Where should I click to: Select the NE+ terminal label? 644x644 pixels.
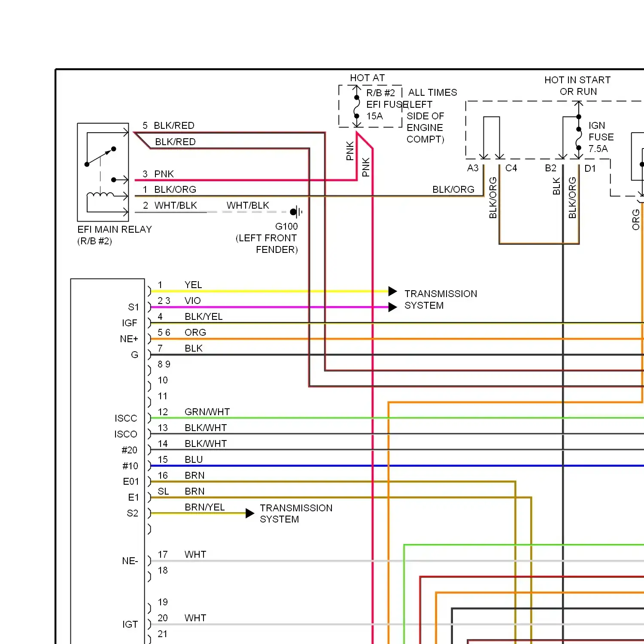tap(129, 339)
